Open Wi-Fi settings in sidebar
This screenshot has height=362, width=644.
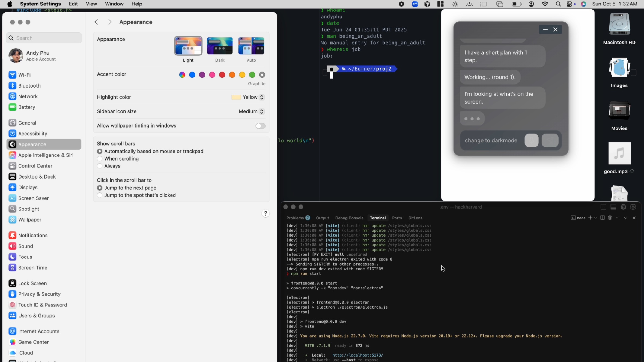[x=24, y=75]
